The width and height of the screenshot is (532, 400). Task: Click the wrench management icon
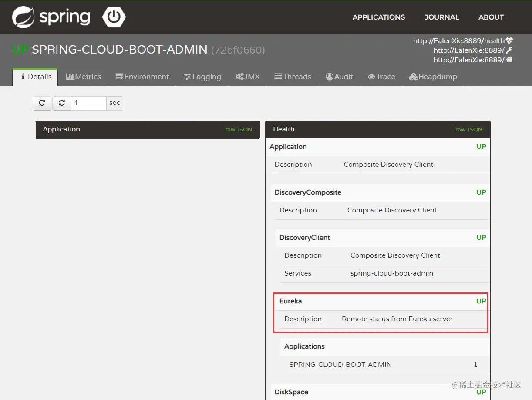tap(509, 50)
